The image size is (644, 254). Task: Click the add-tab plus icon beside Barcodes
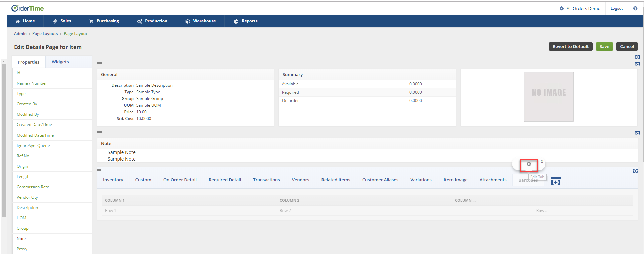coord(555,181)
